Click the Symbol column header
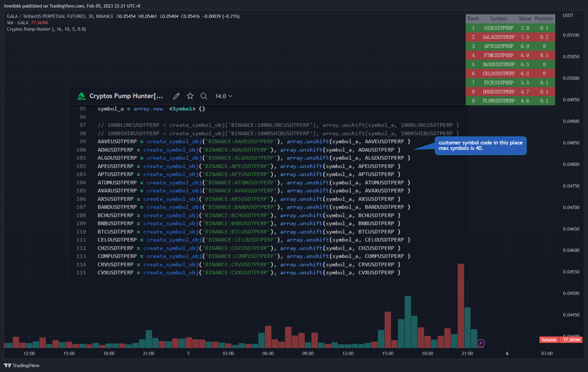 [x=498, y=19]
